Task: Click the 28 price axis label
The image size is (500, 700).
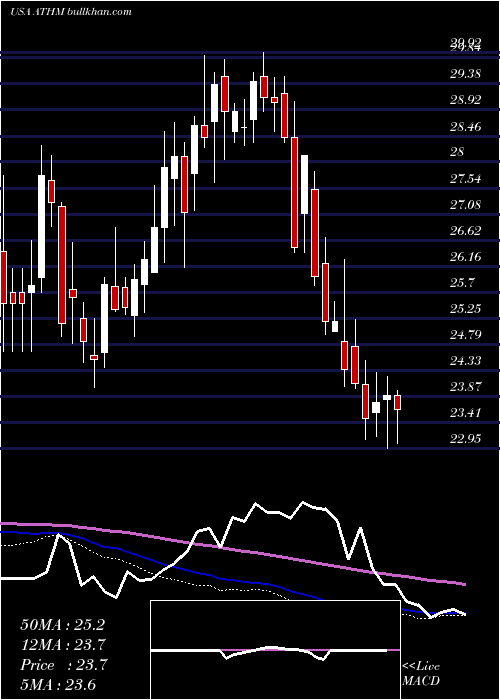Action: (x=458, y=152)
